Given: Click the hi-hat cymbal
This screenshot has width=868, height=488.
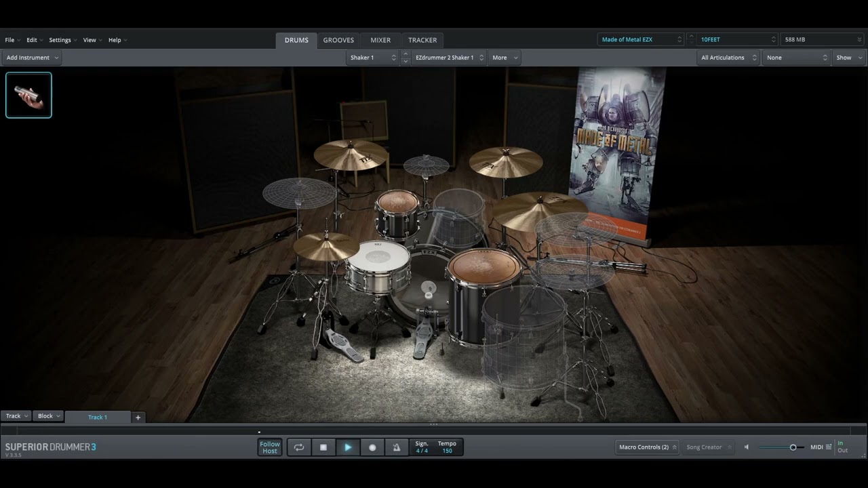Looking at the screenshot, I should click(326, 247).
